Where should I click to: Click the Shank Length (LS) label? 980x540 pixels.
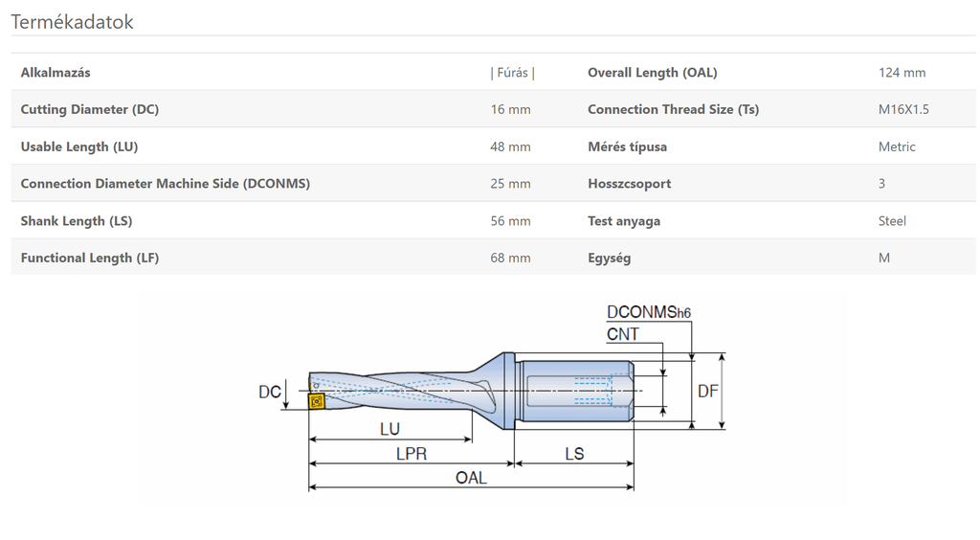(x=77, y=221)
